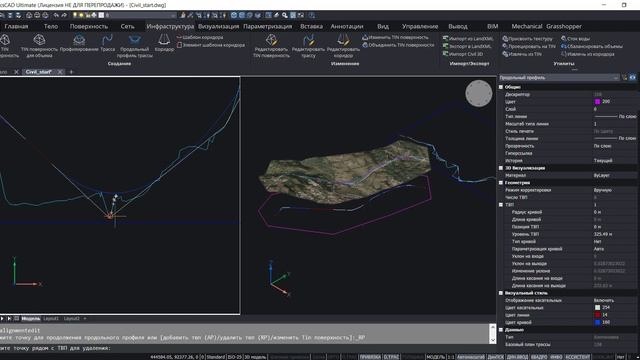The width and height of the screenshot is (640, 360).
Task: Click quick-select icon in properties panel header
Action: point(624,78)
